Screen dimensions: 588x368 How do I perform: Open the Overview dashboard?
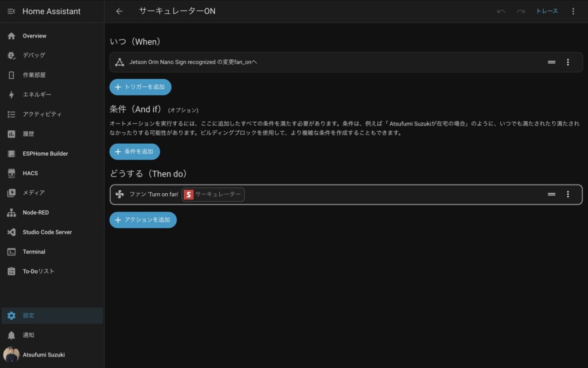[34, 36]
